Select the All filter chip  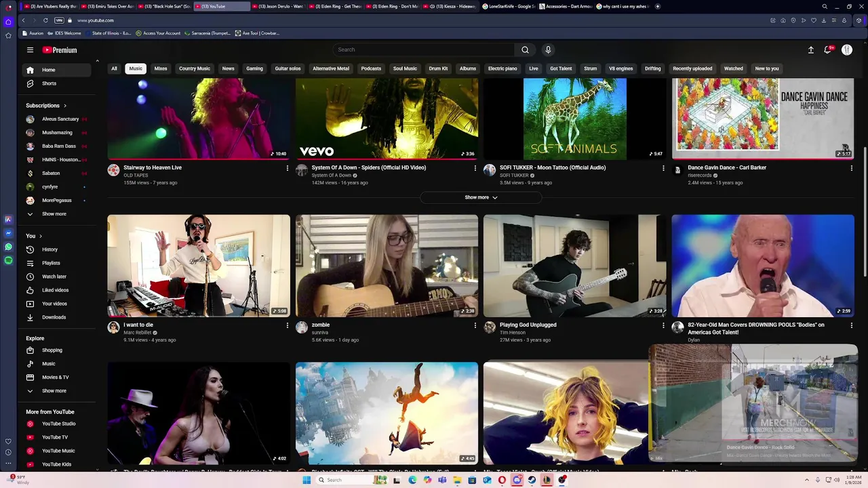coord(114,68)
